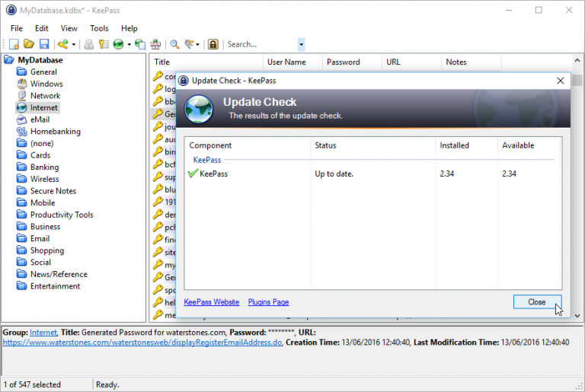Screen dimensions: 585x392
Task: Click the entry list scroll-up arrow
Action: [x=577, y=60]
